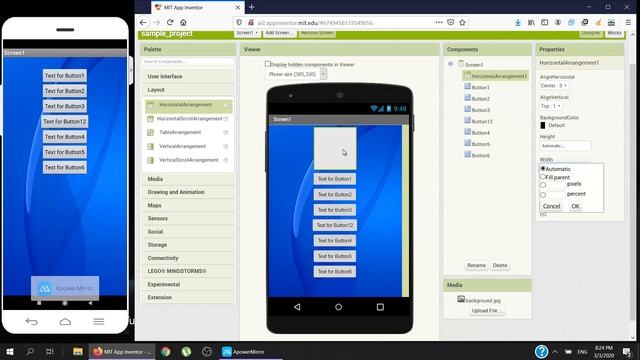Tap the viewer phone home circle
Screen dimensions: 640x360
pos(338,307)
